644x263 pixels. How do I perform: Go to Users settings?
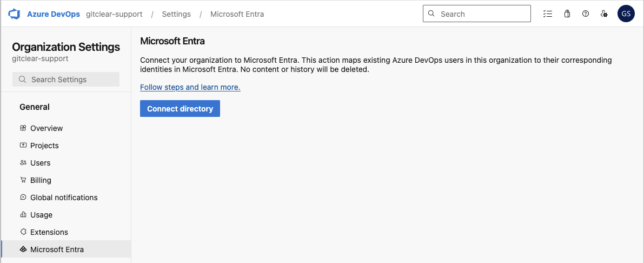coord(40,163)
